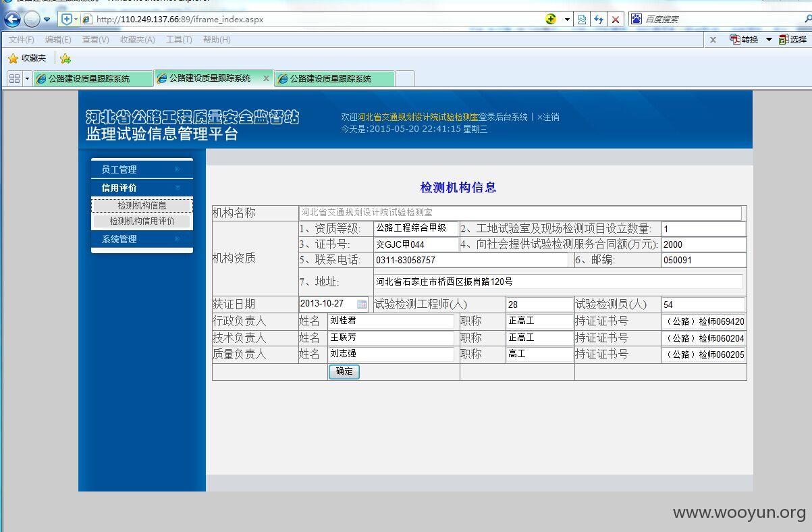Expand the 系统管理 sidebar menu
The image size is (812, 532).
click(x=142, y=239)
